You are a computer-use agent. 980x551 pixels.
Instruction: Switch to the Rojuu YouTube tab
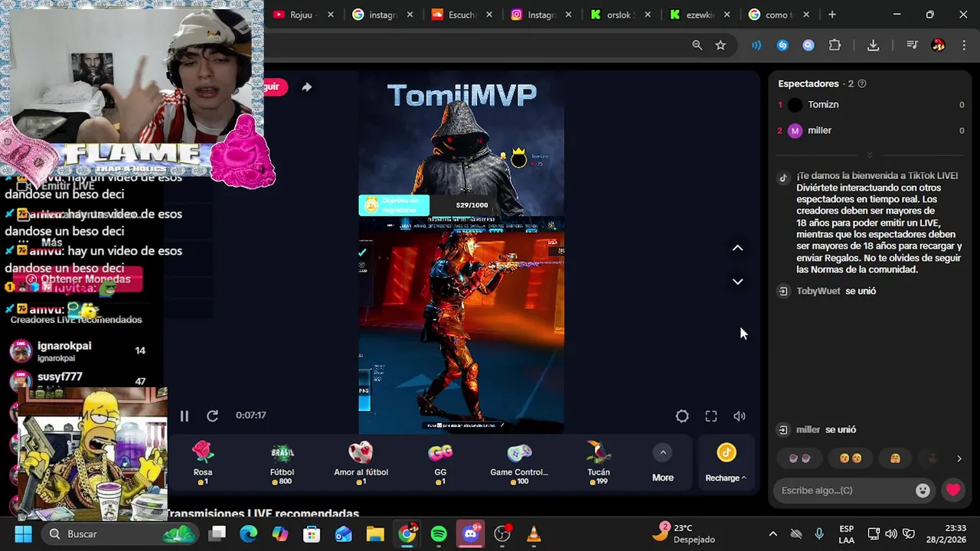coord(302,15)
